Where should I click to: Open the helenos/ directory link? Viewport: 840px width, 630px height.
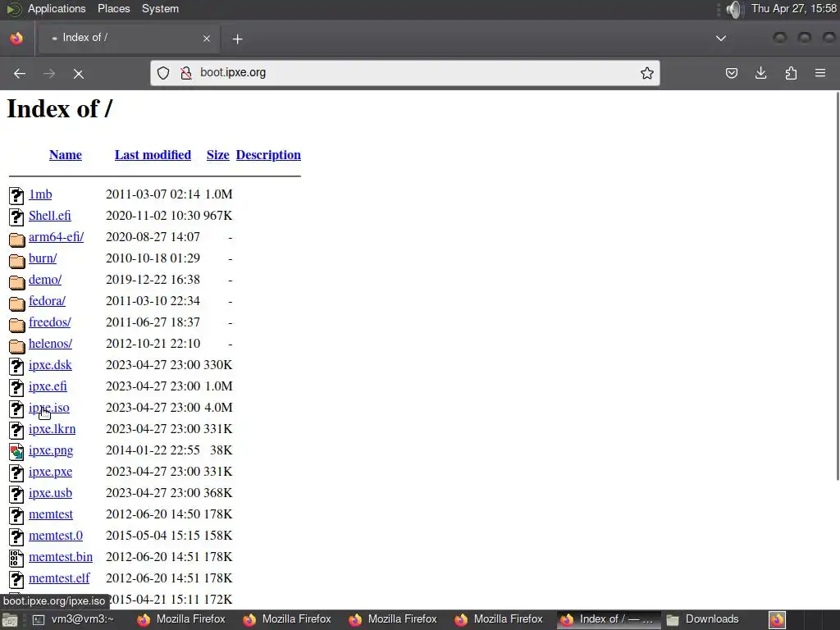[50, 344]
